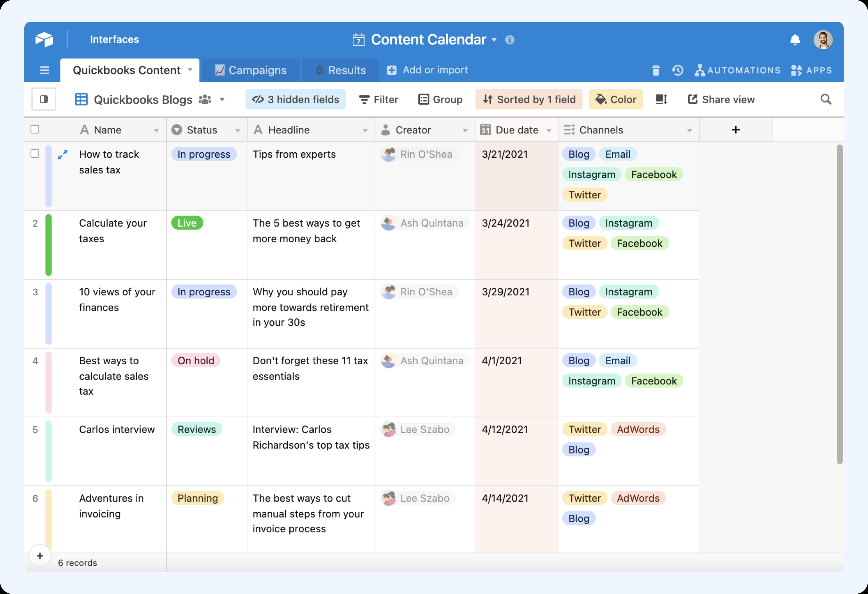This screenshot has height=594, width=868.
Task: Click the pink On hold status tag
Action: point(196,360)
